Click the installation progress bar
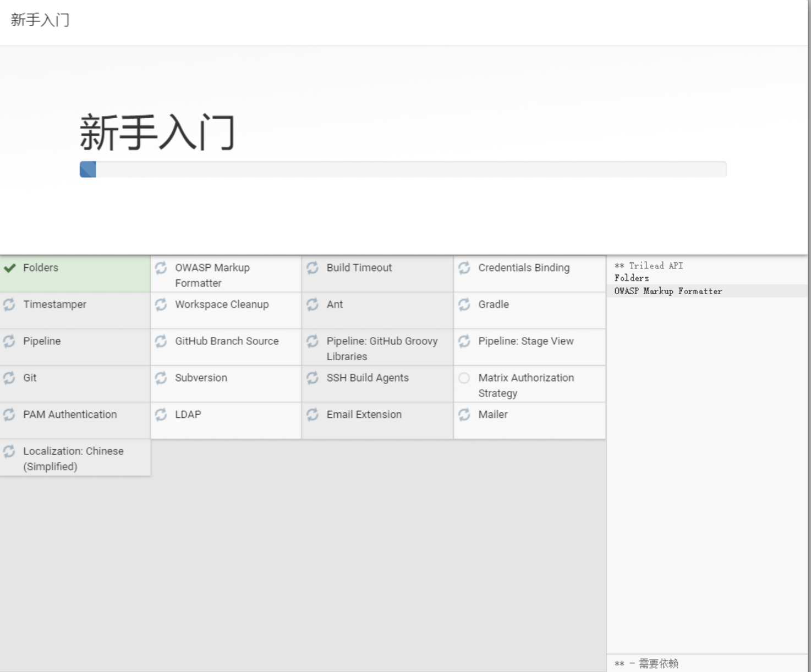The width and height of the screenshot is (811, 672). click(403, 169)
